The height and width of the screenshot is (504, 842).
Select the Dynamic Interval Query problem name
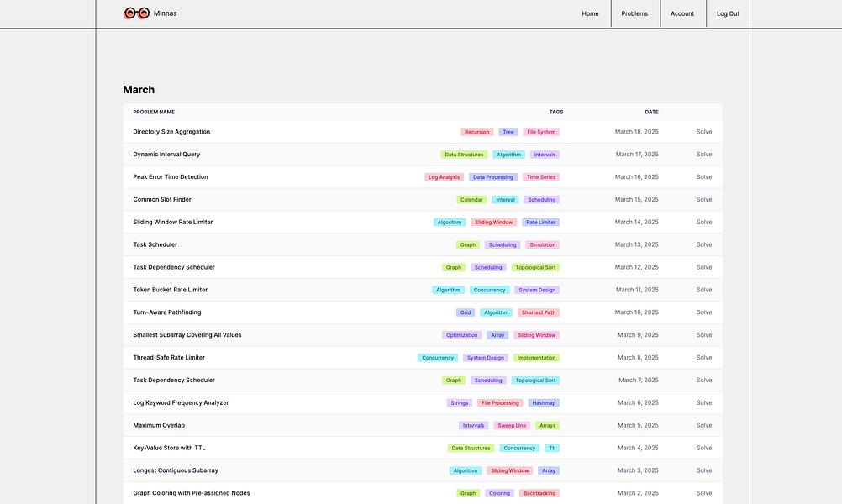166,155
